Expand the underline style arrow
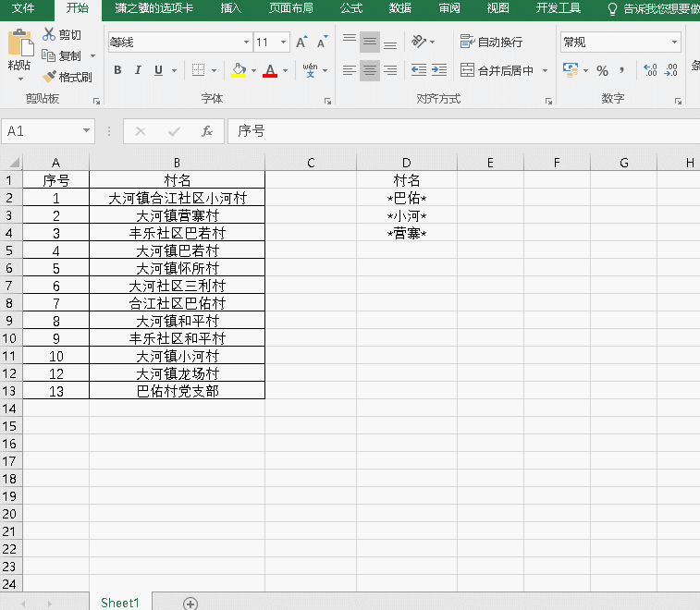Screen dimensions: 700x610 [175, 70]
